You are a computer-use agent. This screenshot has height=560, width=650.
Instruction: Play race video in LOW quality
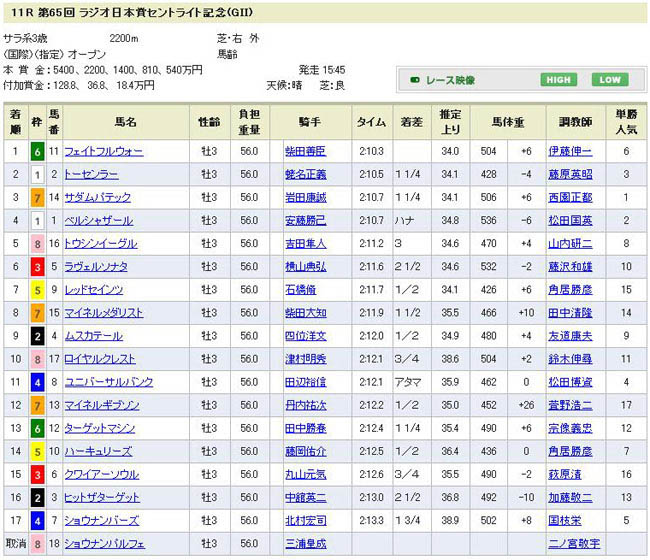point(609,80)
